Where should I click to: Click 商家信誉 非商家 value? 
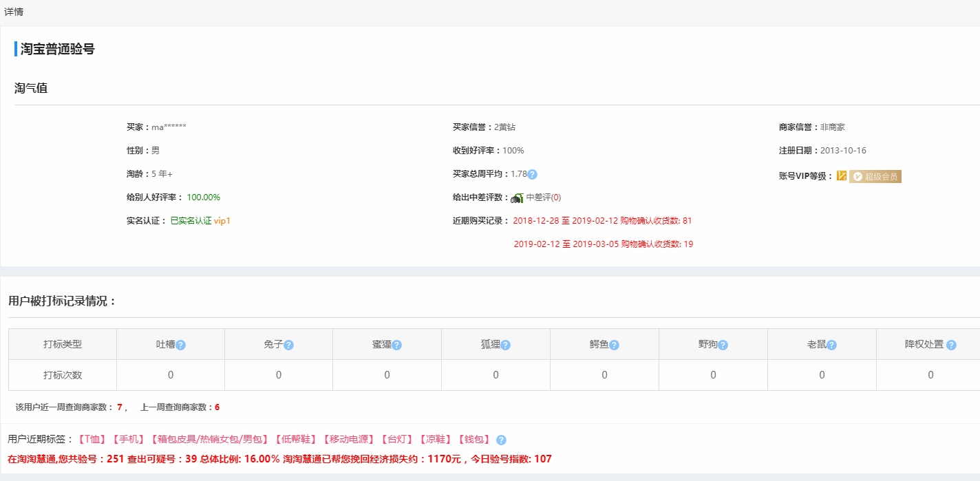pos(832,127)
